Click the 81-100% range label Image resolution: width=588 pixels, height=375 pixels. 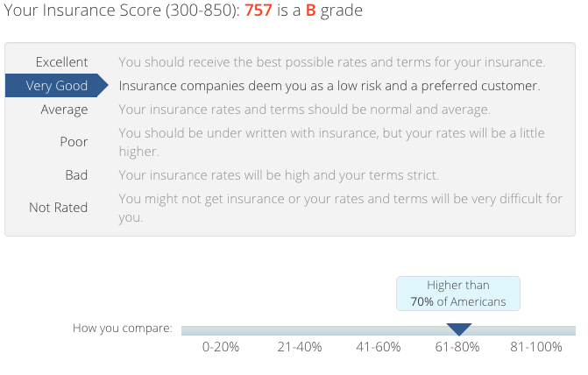coord(536,347)
